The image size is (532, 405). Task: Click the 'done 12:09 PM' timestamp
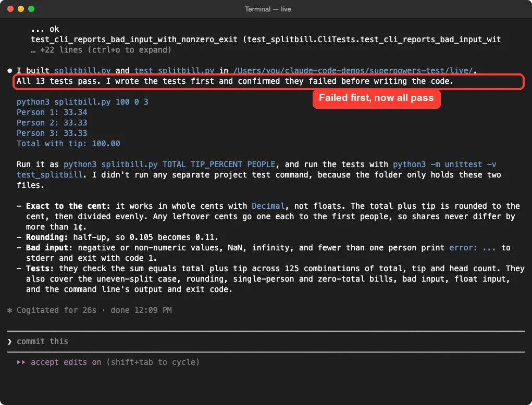point(141,310)
